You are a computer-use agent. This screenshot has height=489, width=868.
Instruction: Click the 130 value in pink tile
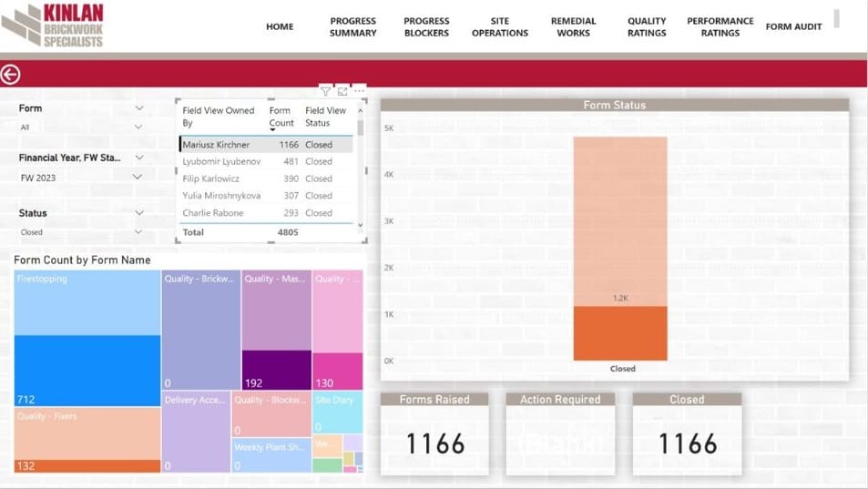pyautogui.click(x=324, y=382)
